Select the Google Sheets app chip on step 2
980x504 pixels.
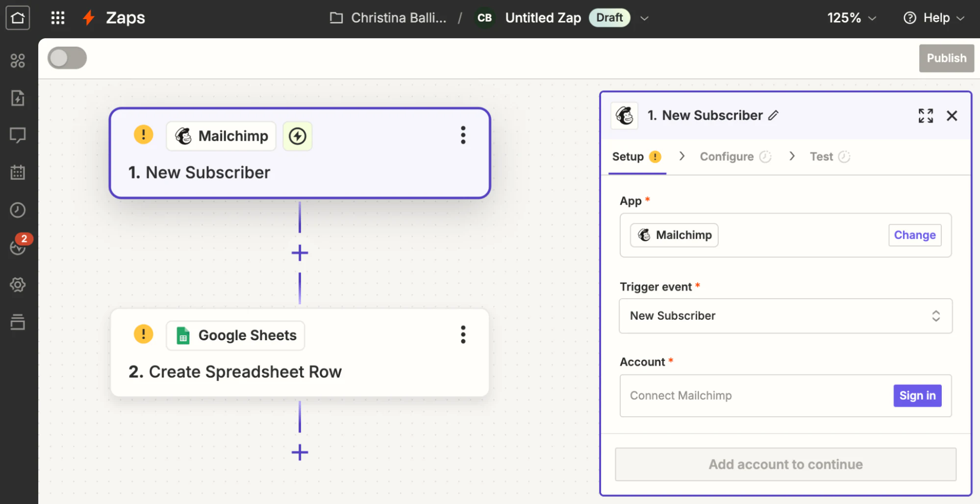pyautogui.click(x=235, y=336)
